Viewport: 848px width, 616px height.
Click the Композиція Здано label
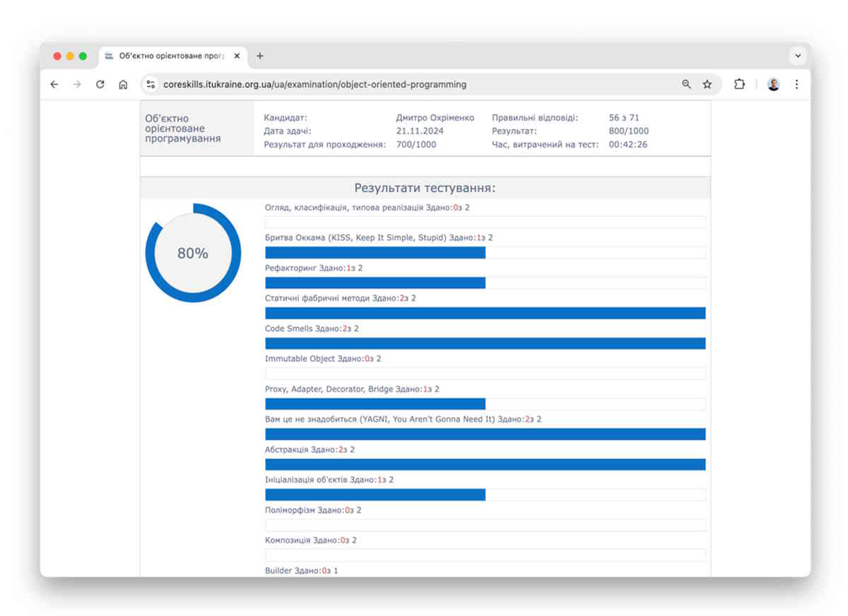[311, 540]
